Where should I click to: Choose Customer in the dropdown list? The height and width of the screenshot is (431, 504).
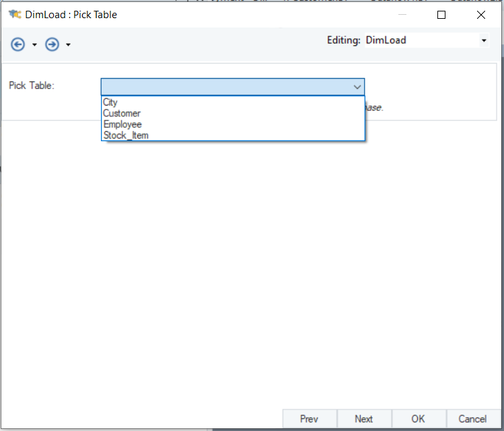click(x=122, y=114)
